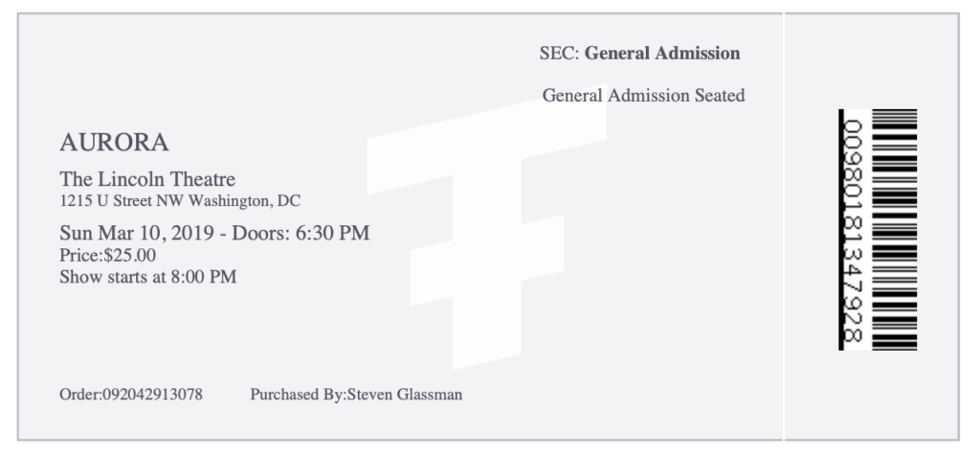Click the General Admission Seated text
The height and width of the screenshot is (455, 980).
click(644, 95)
